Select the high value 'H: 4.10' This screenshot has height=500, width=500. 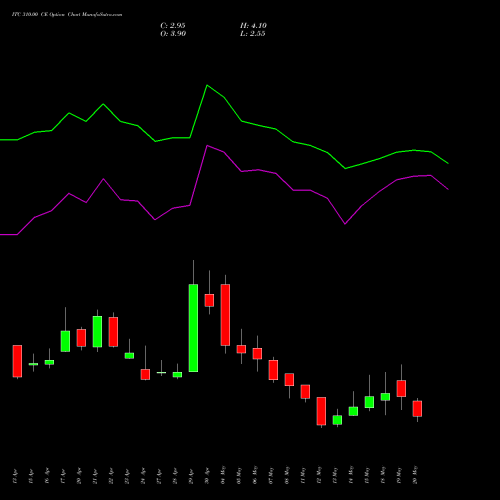253,26
